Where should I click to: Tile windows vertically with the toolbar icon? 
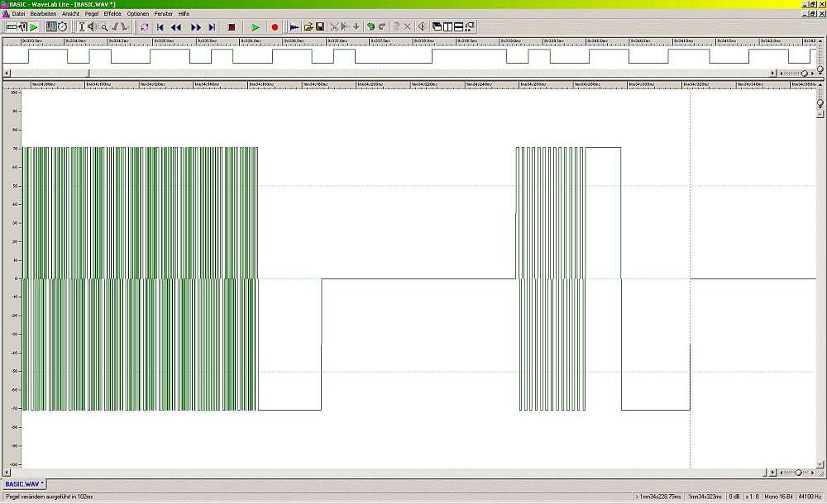pos(447,27)
